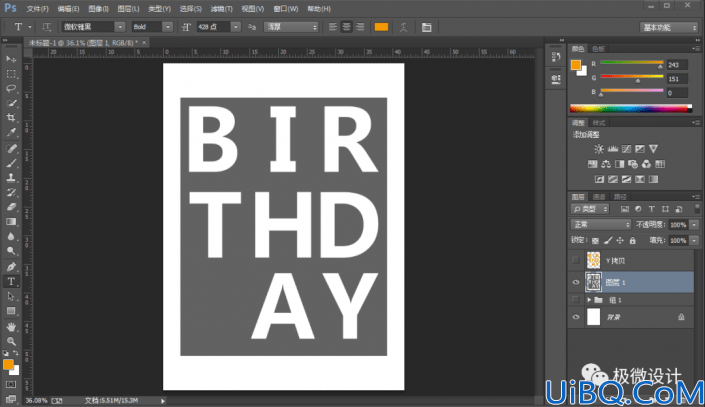Viewport: 705px width, 407px height.
Task: Select the Pen tool
Action: 11,267
